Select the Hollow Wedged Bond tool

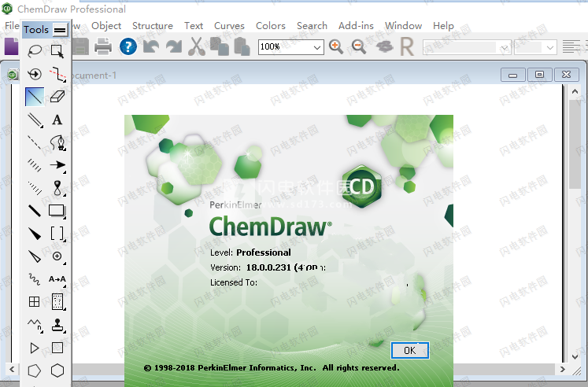click(35, 256)
